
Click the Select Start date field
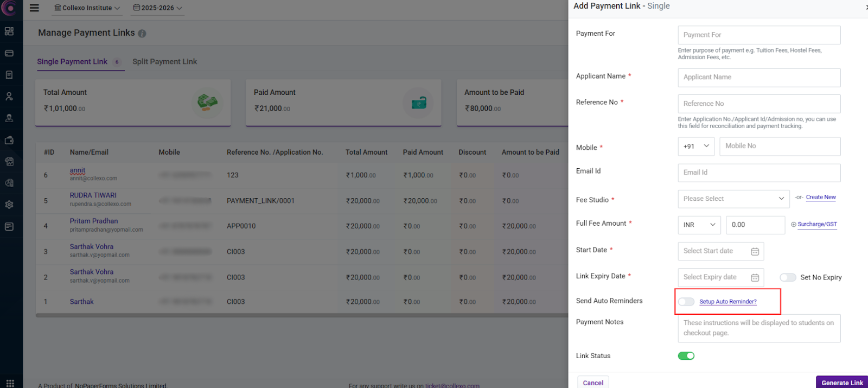pyautogui.click(x=720, y=251)
